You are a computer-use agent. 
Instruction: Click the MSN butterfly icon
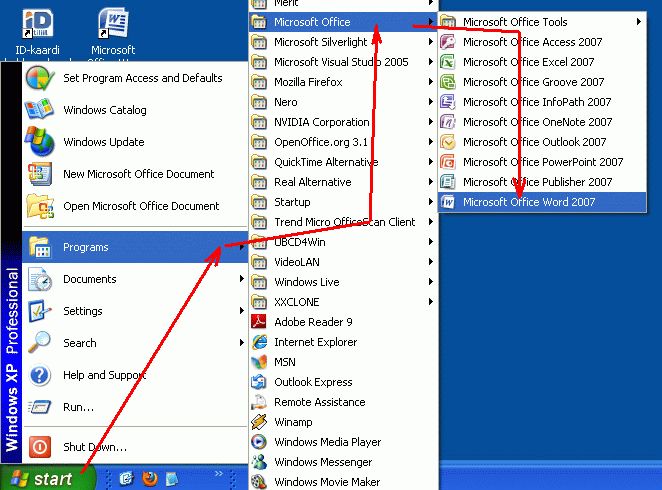(259, 362)
